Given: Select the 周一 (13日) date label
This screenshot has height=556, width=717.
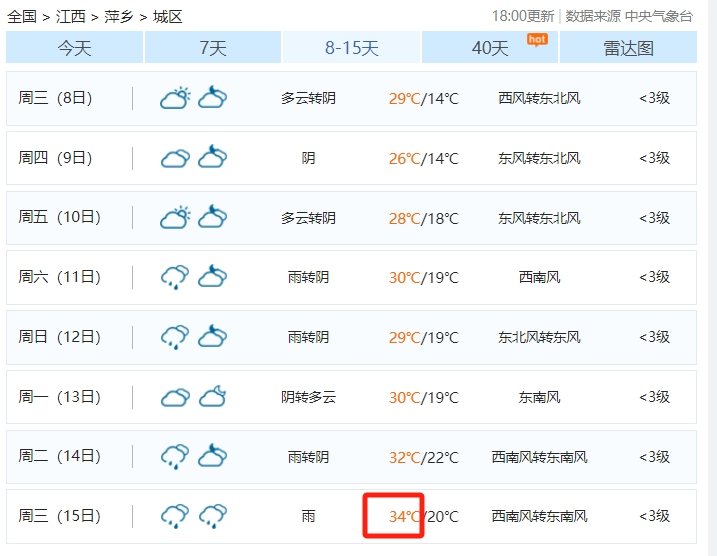Looking at the screenshot, I should tap(59, 397).
